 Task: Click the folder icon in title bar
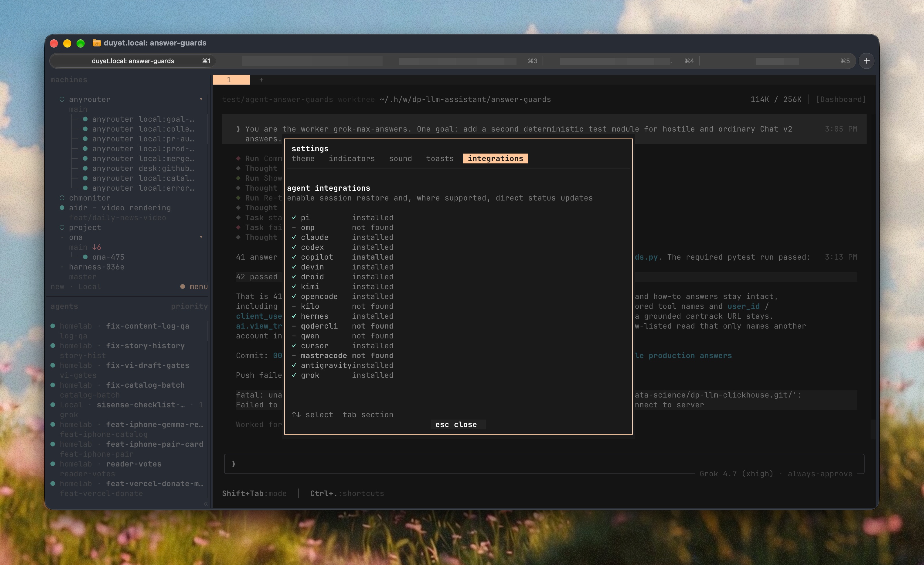pyautogui.click(x=97, y=43)
